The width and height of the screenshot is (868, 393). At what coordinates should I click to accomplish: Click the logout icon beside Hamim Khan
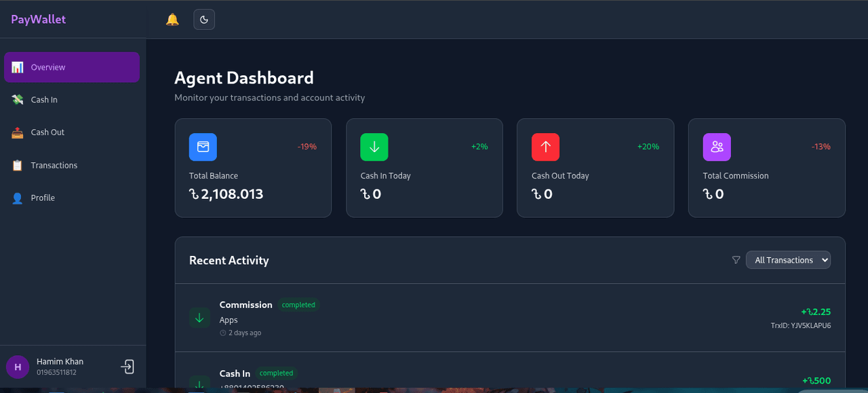point(127,367)
